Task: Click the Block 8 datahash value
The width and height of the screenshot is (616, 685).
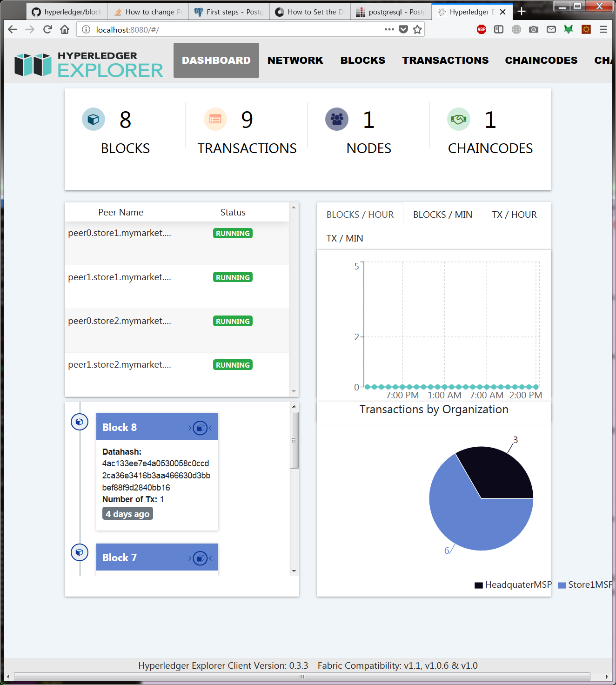Action: (x=156, y=476)
